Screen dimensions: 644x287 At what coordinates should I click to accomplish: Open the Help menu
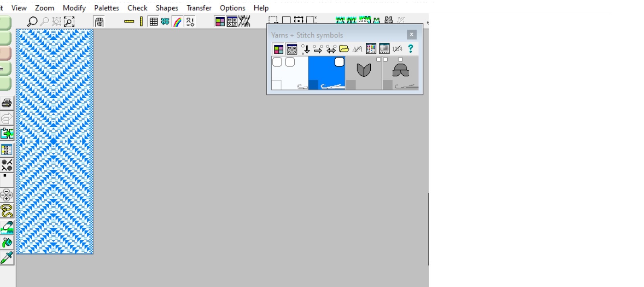click(x=261, y=8)
